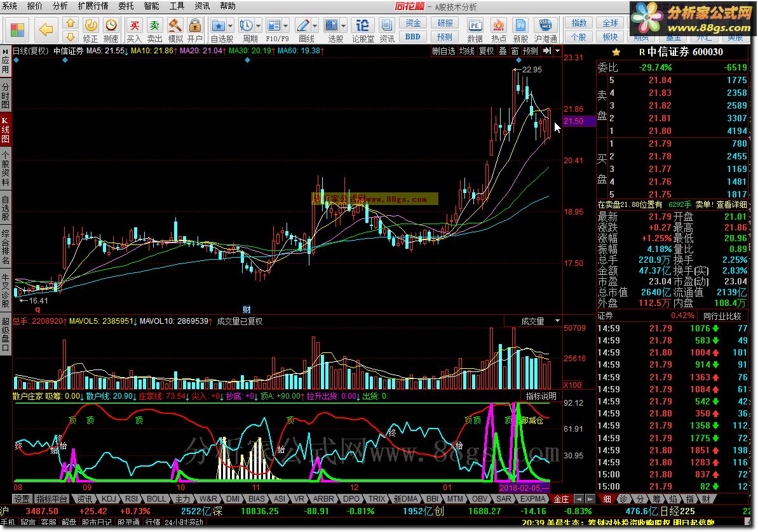758x532 pixels.
Task: Click the 修正 toolbar icon
Action: click(x=90, y=30)
